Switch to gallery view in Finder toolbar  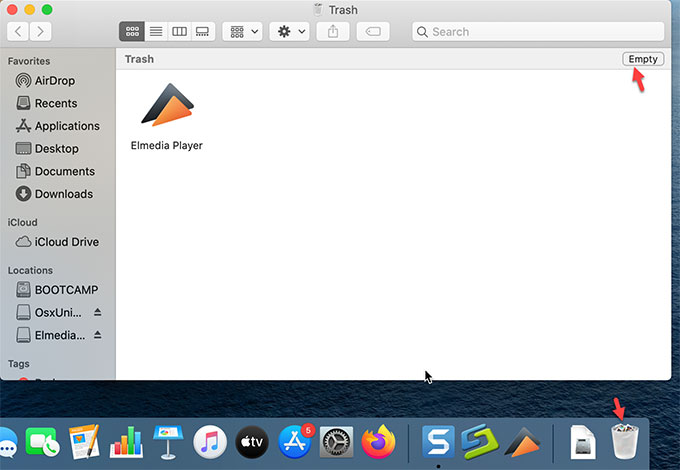click(202, 32)
